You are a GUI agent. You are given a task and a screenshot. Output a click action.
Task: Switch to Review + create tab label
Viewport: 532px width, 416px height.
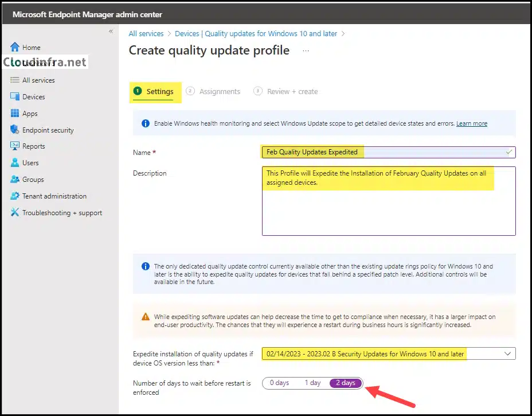point(292,92)
